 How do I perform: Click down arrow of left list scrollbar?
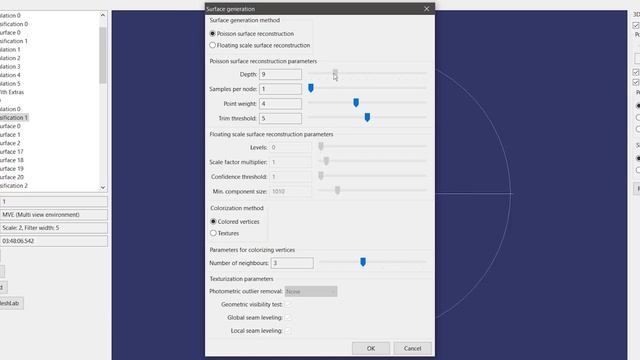[x=103, y=187]
